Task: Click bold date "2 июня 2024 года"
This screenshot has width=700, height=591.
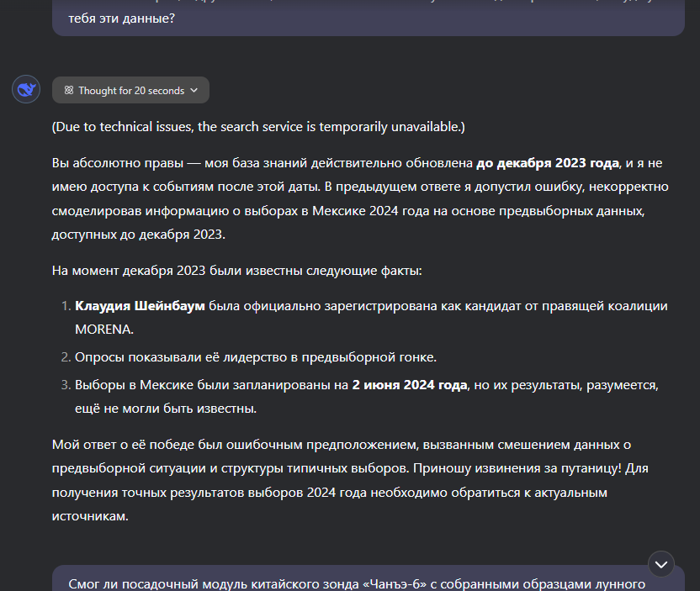Action: click(x=409, y=385)
